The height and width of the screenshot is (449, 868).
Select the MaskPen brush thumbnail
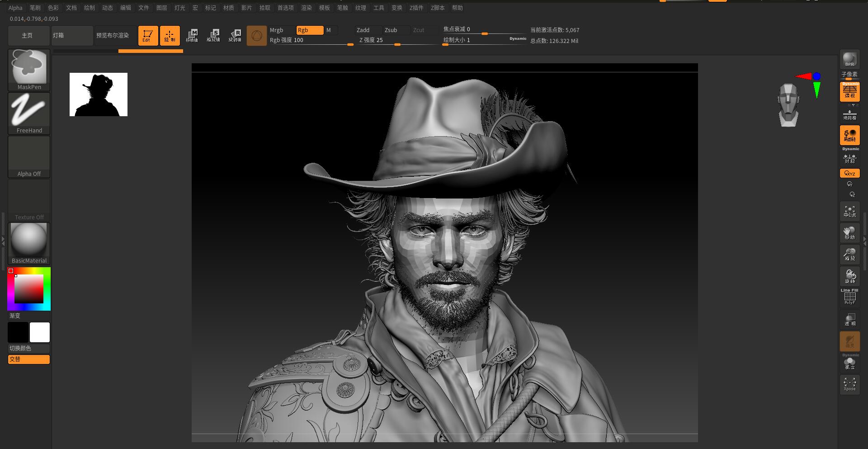[29, 70]
